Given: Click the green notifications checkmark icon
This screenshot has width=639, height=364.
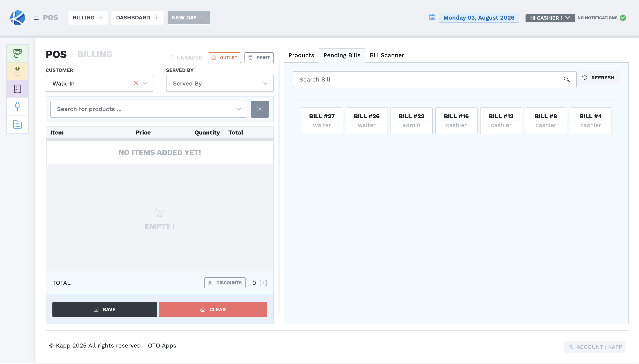Looking at the screenshot, I should (623, 18).
